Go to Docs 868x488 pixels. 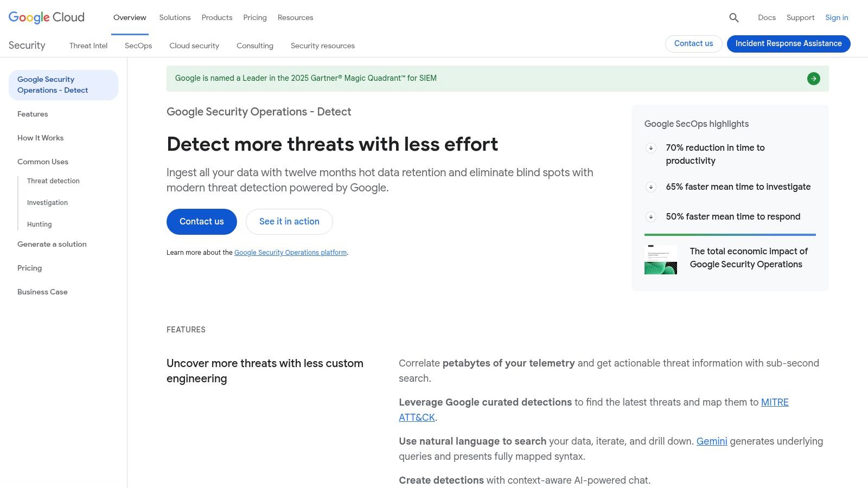767,17
